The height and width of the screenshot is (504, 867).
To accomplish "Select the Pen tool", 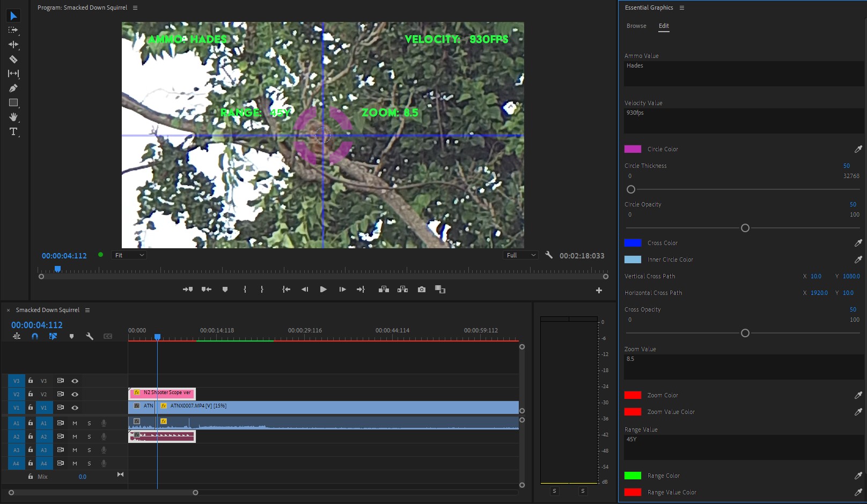I will click(13, 88).
